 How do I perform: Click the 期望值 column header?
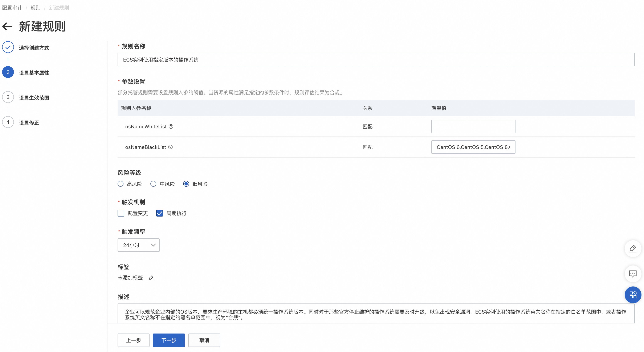tap(439, 108)
